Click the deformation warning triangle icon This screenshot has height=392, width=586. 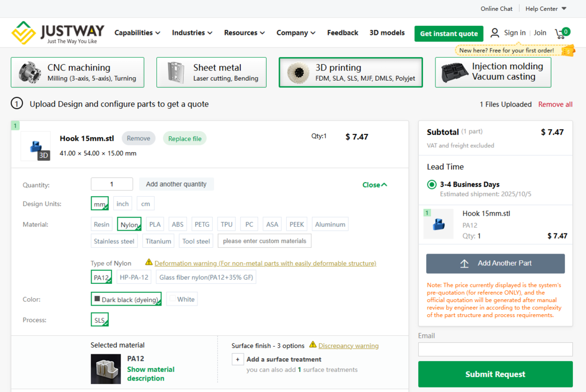coord(149,263)
